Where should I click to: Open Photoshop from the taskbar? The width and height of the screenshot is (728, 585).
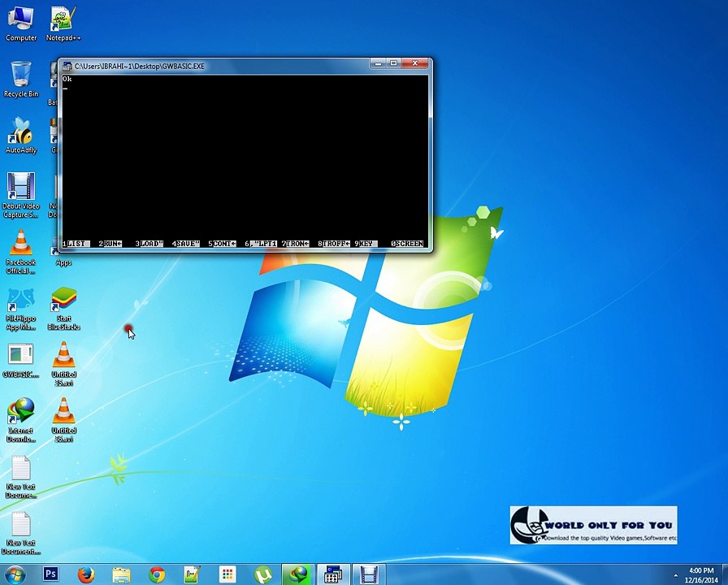50,574
